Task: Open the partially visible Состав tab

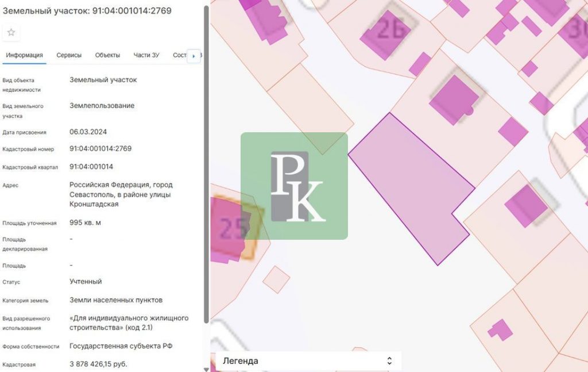Action: 179,55
